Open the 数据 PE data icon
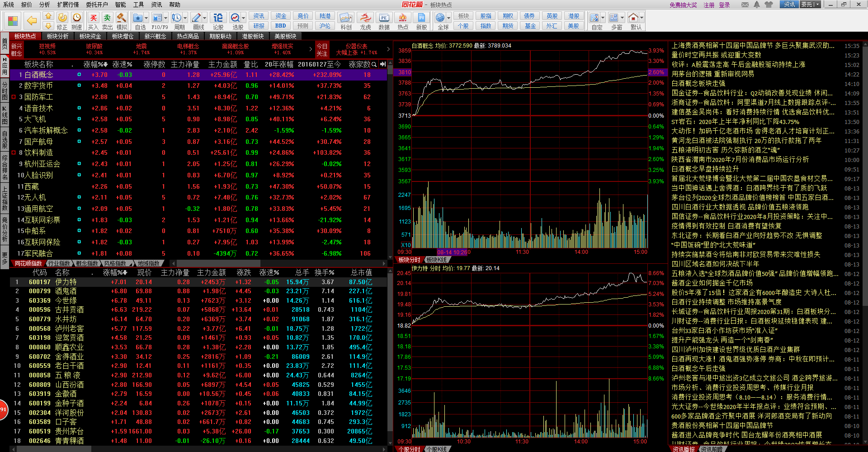The width and height of the screenshot is (868, 452). [x=384, y=21]
